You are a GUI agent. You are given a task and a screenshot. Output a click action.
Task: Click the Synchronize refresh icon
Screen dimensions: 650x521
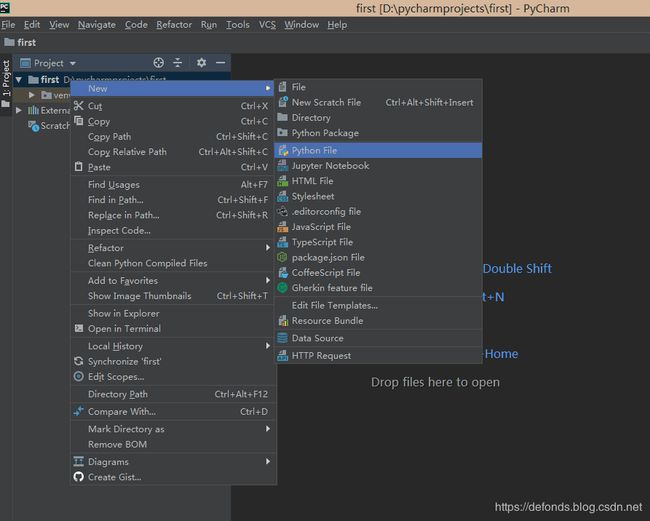click(x=78, y=361)
